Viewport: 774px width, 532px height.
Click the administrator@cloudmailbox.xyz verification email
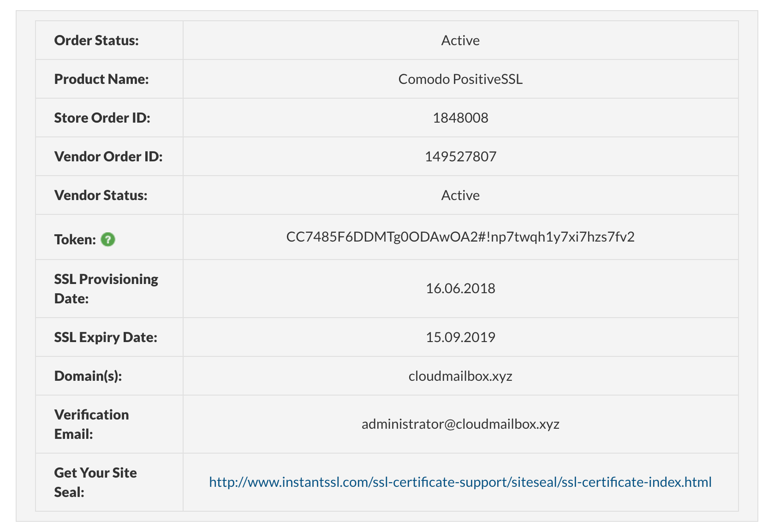coord(460,424)
